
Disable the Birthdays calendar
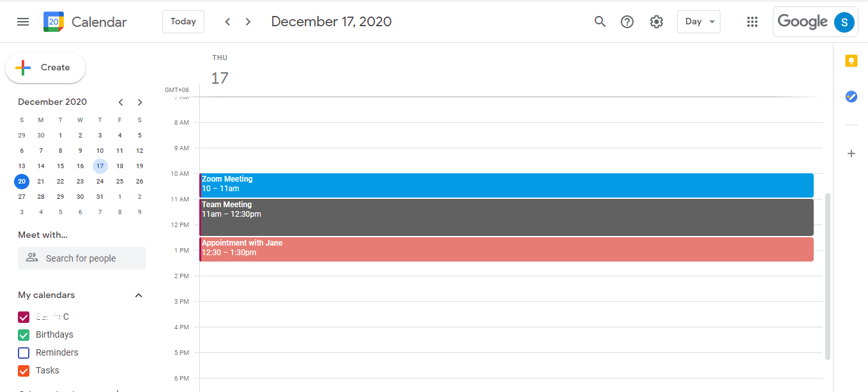coord(23,334)
